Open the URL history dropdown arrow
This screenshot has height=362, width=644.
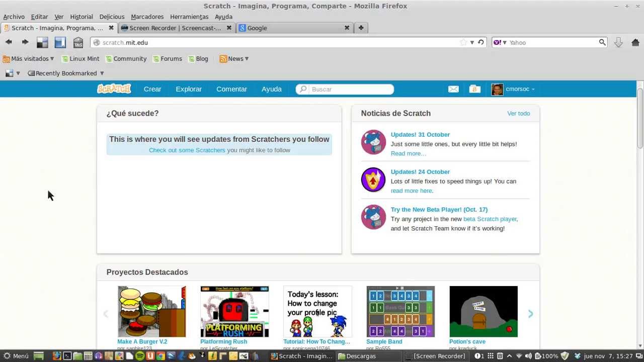(x=472, y=42)
